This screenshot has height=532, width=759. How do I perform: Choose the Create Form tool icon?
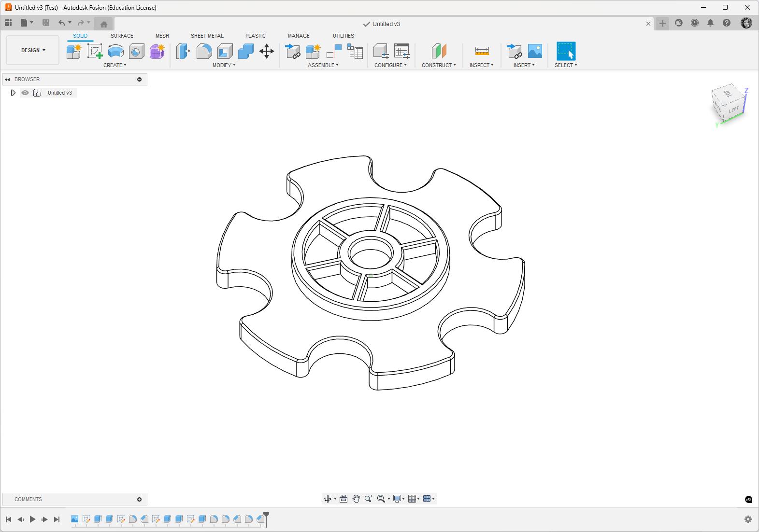[x=157, y=51]
